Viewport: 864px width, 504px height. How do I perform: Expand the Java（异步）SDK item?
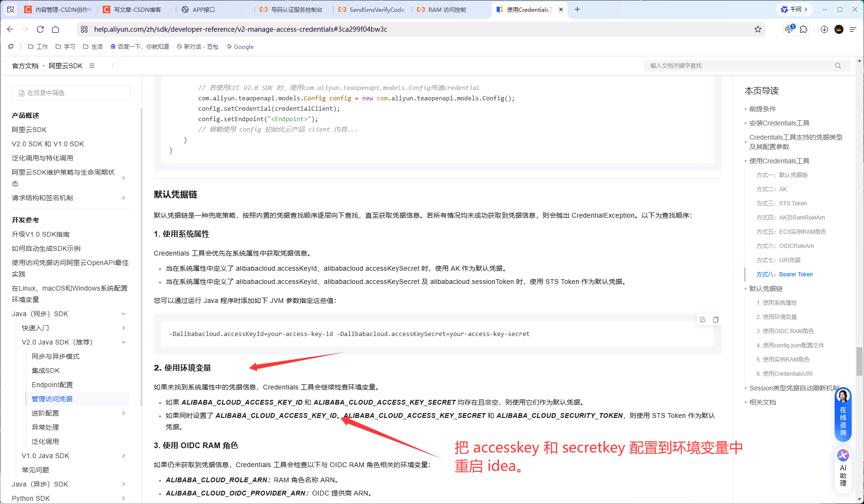click(124, 484)
